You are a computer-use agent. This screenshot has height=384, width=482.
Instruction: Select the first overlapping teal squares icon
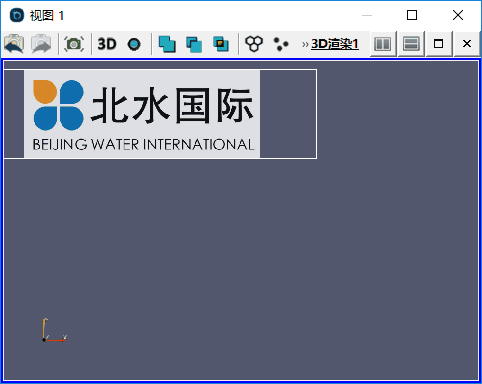(167, 44)
